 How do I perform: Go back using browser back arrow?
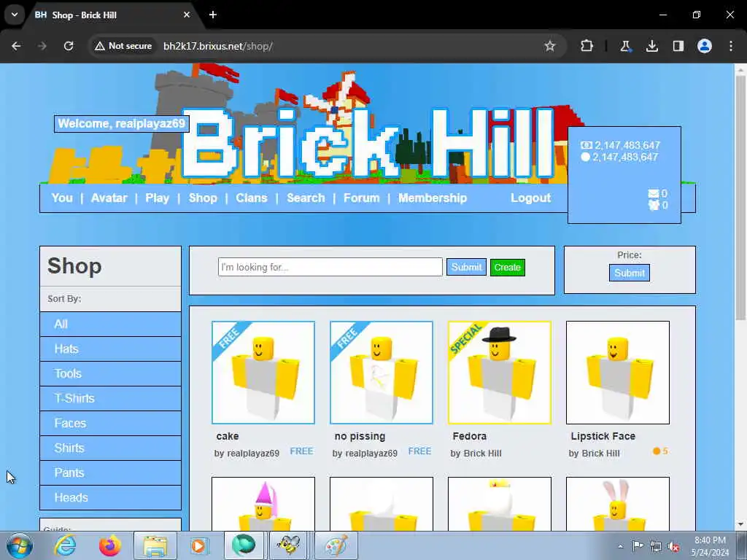[16, 46]
